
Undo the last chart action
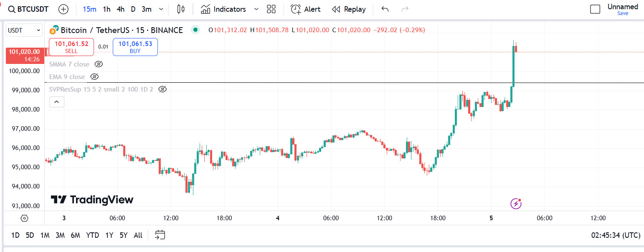click(385, 9)
